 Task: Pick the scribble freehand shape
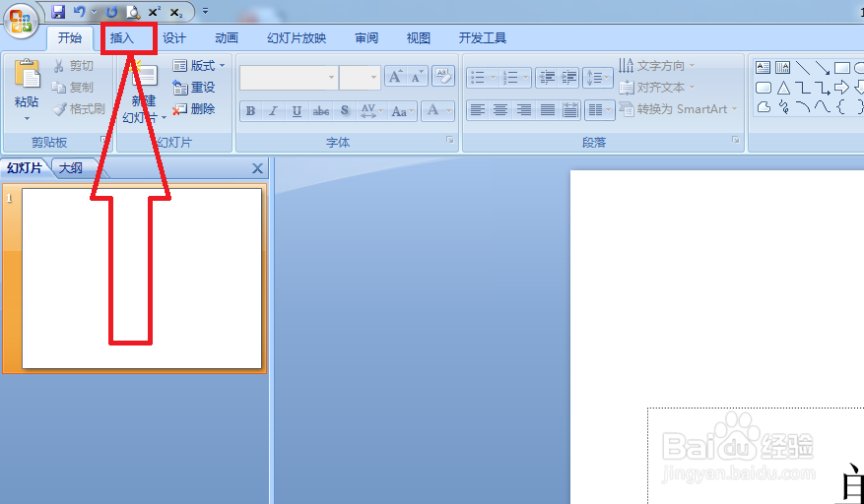[783, 107]
